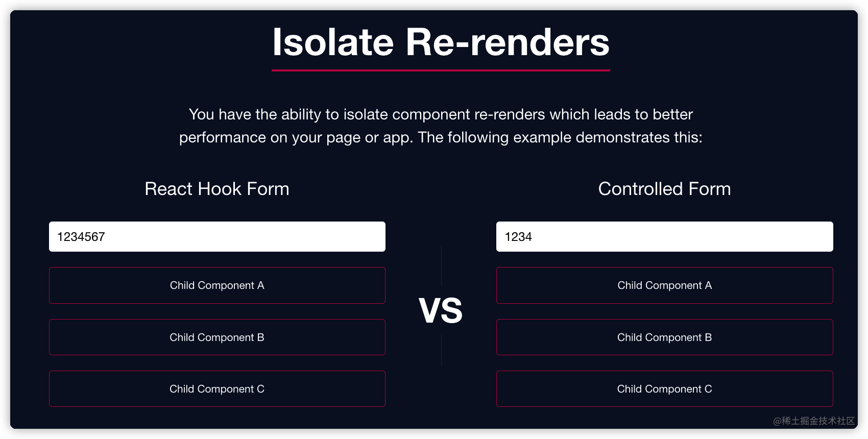This screenshot has height=439, width=868.
Task: Select Child Component A under Controlled Form
Action: coord(664,285)
